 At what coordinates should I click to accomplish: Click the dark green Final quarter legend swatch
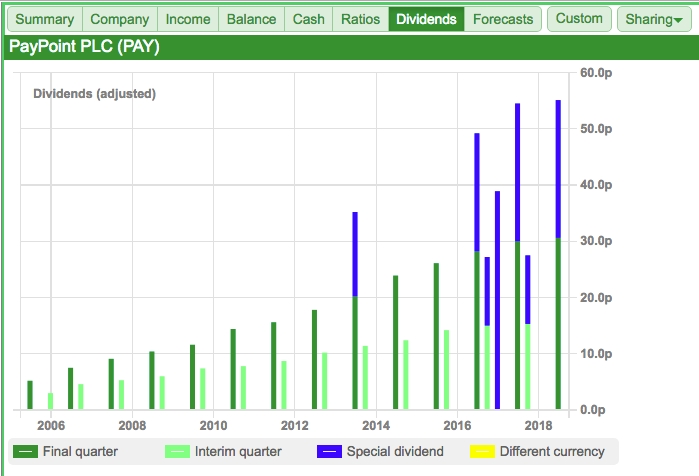(25, 451)
